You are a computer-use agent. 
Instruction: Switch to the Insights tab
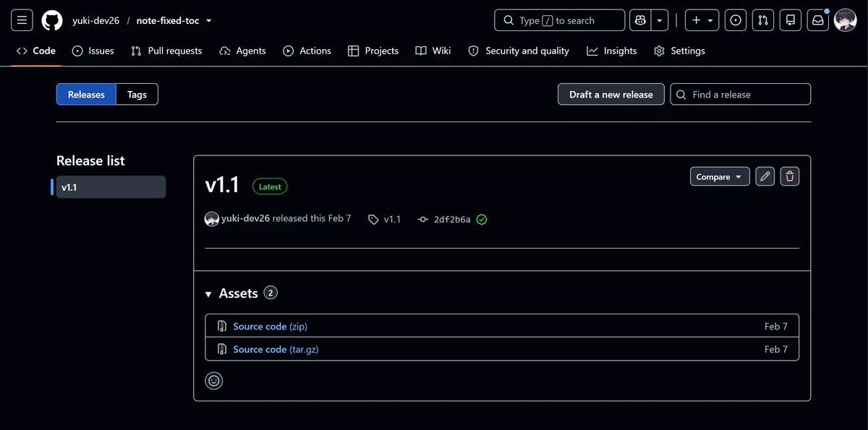pyautogui.click(x=612, y=51)
